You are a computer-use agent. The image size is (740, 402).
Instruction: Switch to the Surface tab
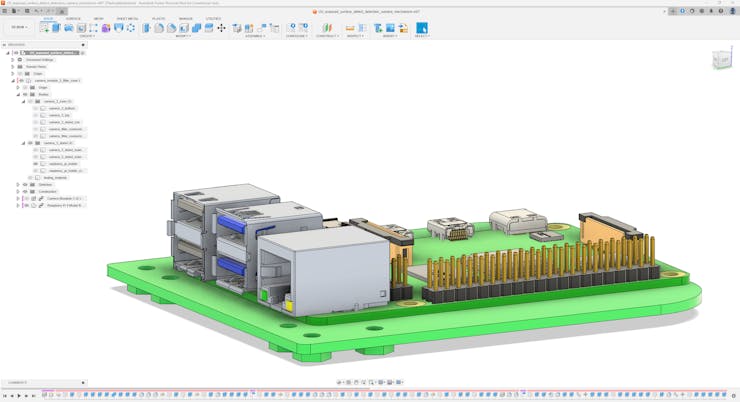pos(73,18)
